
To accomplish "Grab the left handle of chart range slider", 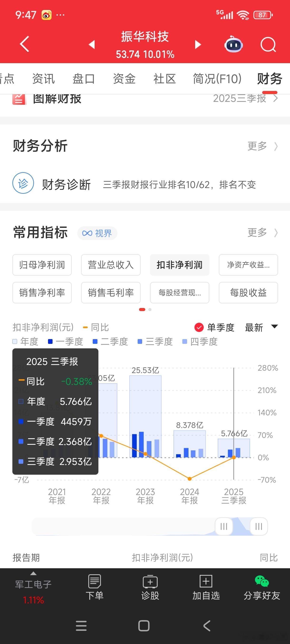I will (x=224, y=526).
